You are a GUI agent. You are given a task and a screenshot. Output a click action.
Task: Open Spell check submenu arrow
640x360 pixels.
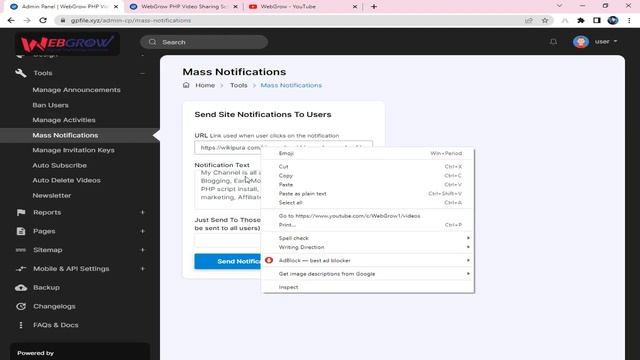468,238
